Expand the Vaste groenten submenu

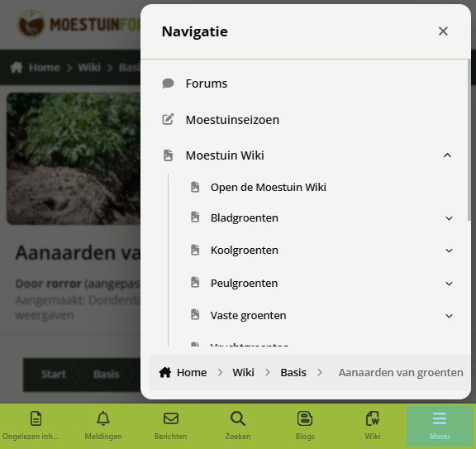[x=449, y=316]
